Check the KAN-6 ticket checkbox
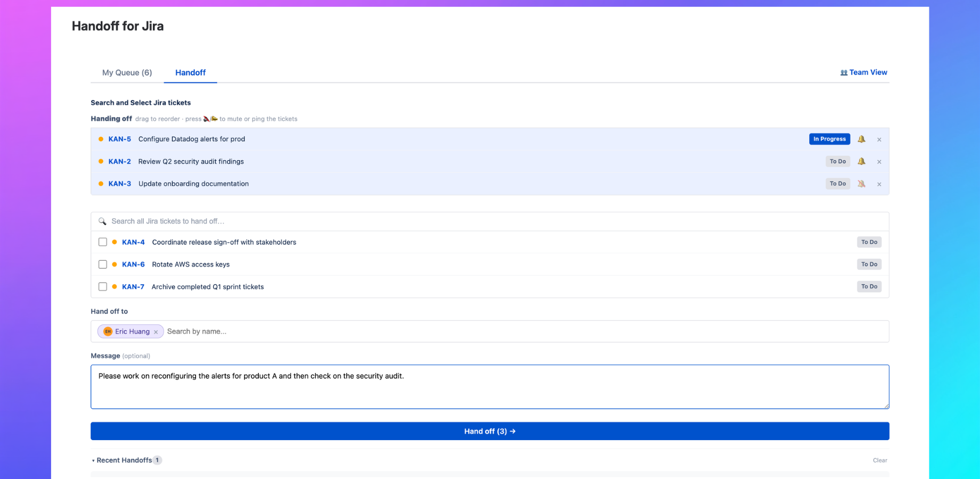Screen dimensions: 980x479 coord(103,265)
